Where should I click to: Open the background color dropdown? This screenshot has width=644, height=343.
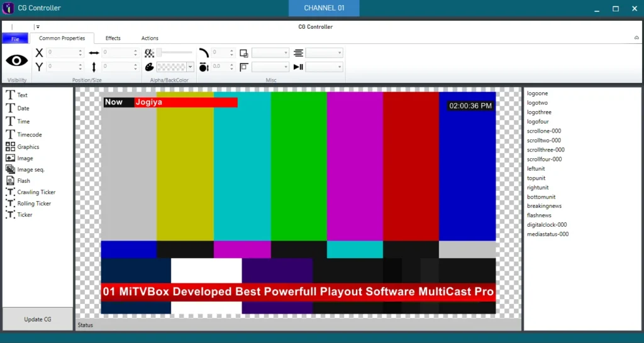tap(190, 67)
